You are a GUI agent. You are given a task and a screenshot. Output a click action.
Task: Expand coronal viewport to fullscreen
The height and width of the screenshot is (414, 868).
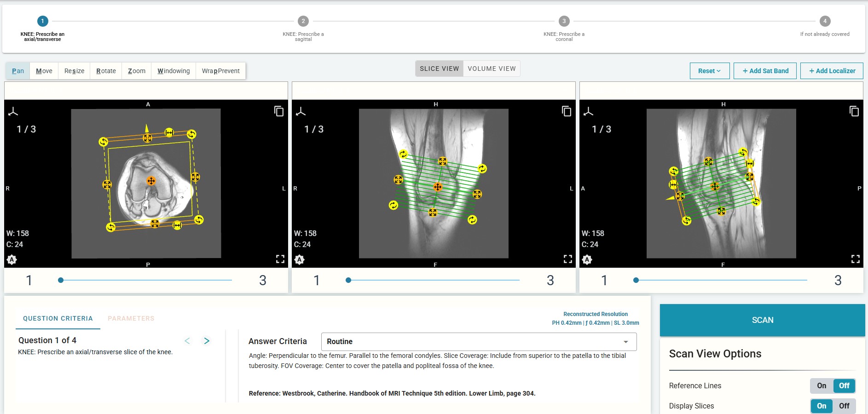[567, 259]
